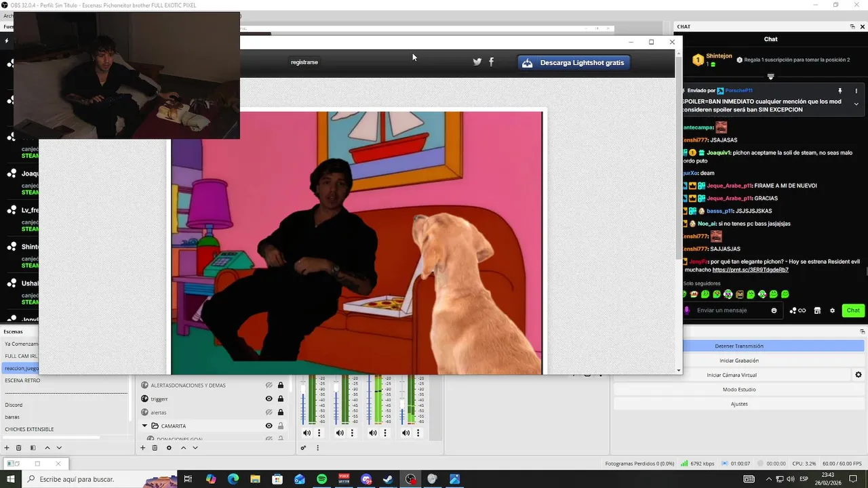Move selected scene up

(x=47, y=447)
